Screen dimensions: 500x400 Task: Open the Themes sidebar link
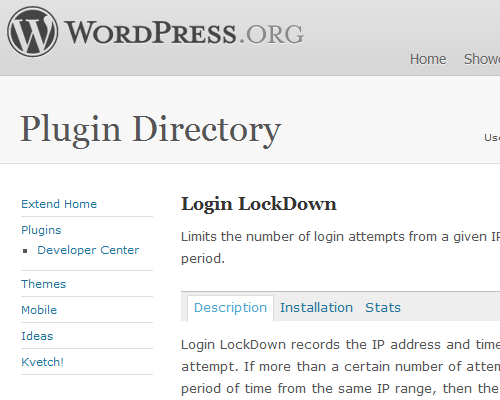[x=44, y=284]
